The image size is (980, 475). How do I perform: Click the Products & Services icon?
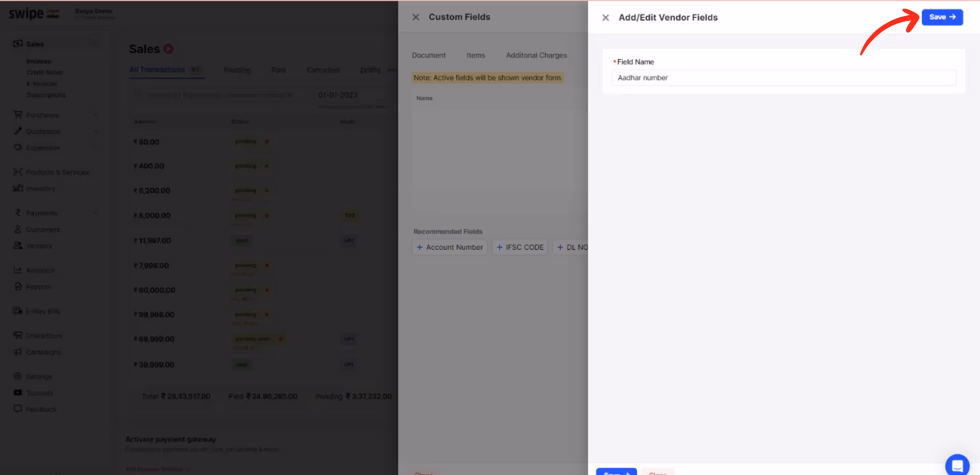coord(18,172)
